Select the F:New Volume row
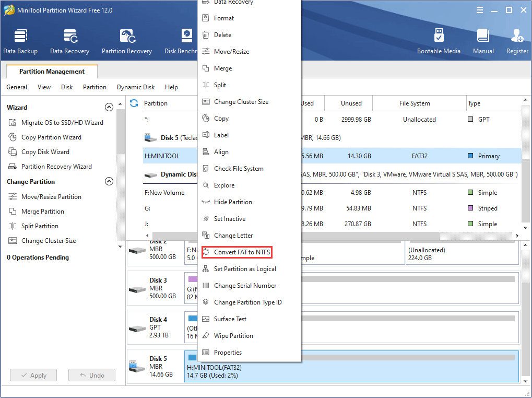This screenshot has width=532, height=398. [x=332, y=192]
